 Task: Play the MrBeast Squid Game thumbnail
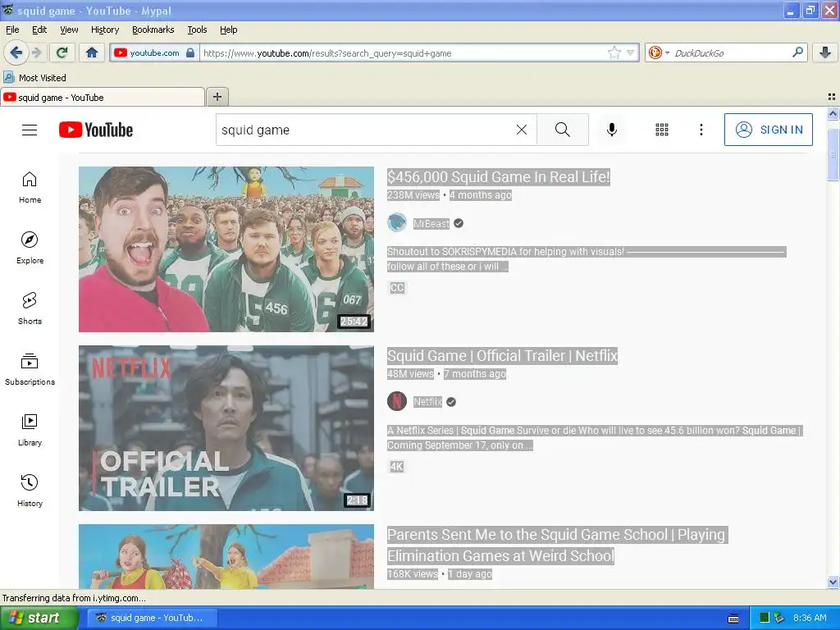[226, 249]
